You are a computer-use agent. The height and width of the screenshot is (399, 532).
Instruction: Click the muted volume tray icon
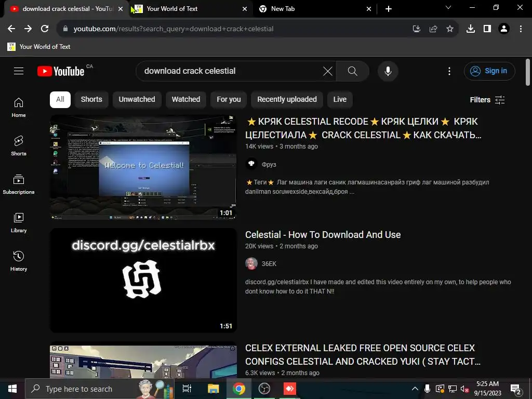coord(464,389)
